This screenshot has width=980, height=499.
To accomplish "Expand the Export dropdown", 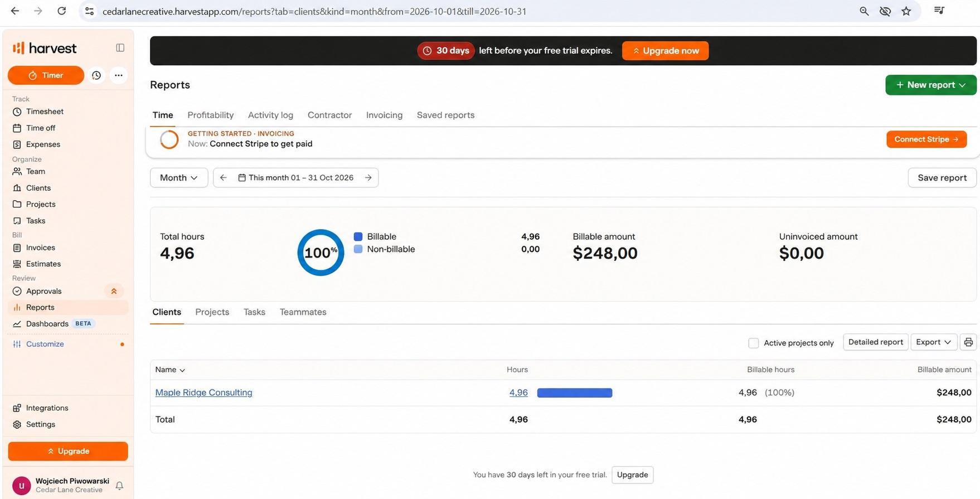I will [x=934, y=342].
